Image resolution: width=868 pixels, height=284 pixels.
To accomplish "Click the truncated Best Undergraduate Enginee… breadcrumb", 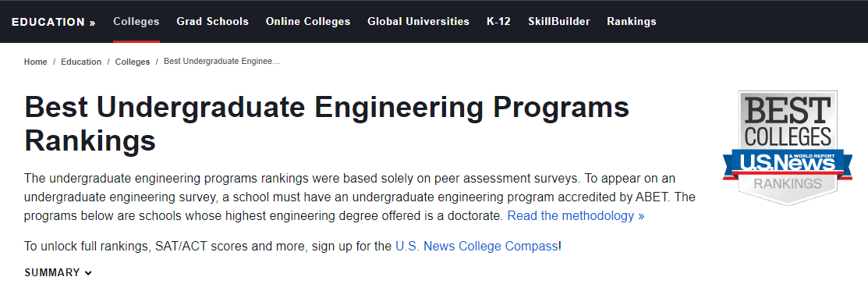I will [x=222, y=62].
